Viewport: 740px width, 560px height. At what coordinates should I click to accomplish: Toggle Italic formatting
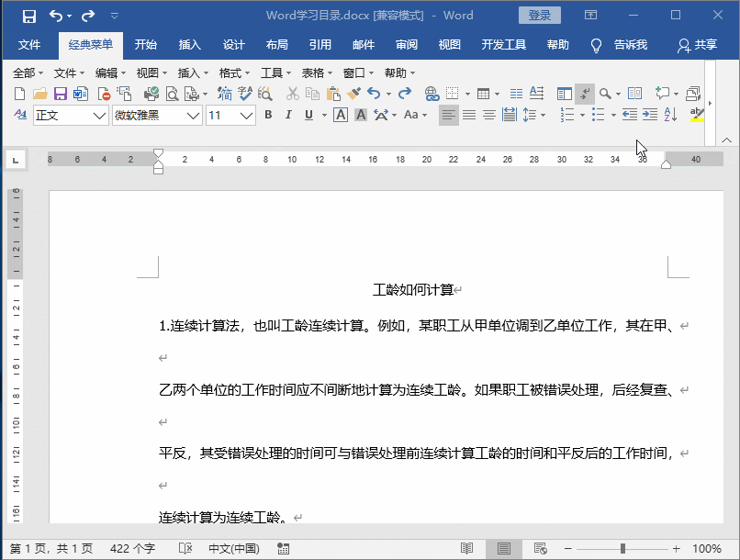288,115
